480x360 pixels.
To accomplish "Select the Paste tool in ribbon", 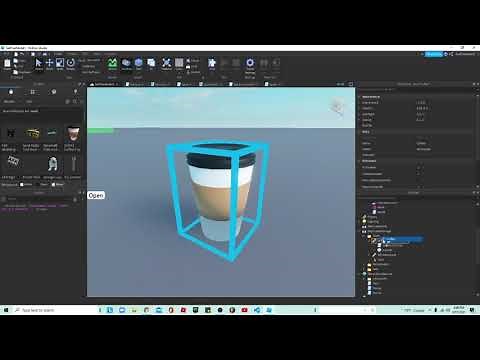I will [x=7, y=64].
